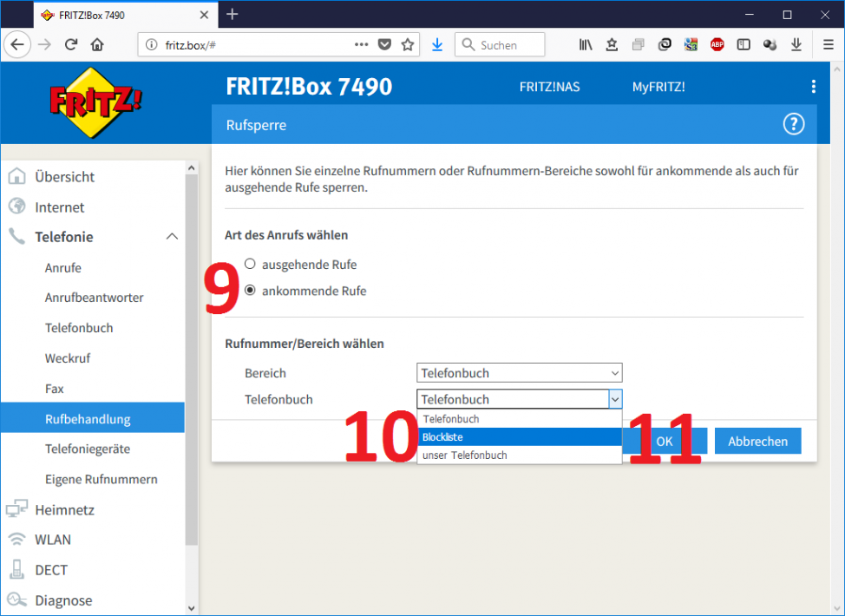Choose Blockliste from the dropdown list
The width and height of the screenshot is (845, 616).
tap(519, 437)
